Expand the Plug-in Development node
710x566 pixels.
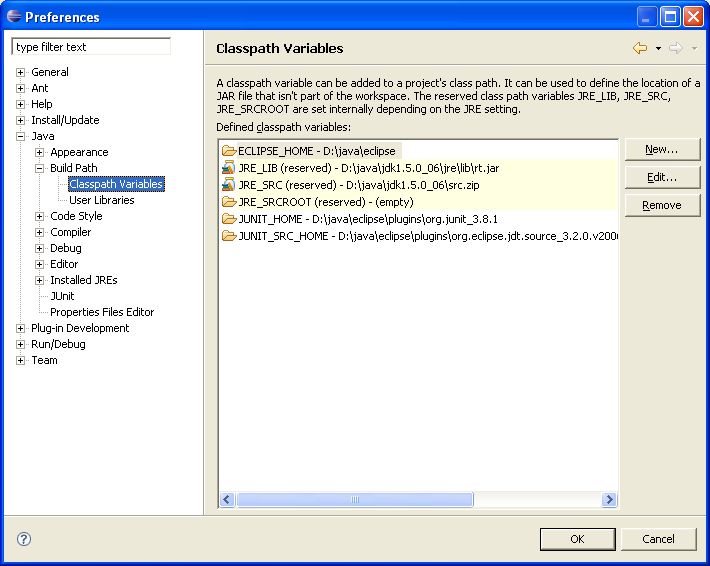pyautogui.click(x=21, y=328)
